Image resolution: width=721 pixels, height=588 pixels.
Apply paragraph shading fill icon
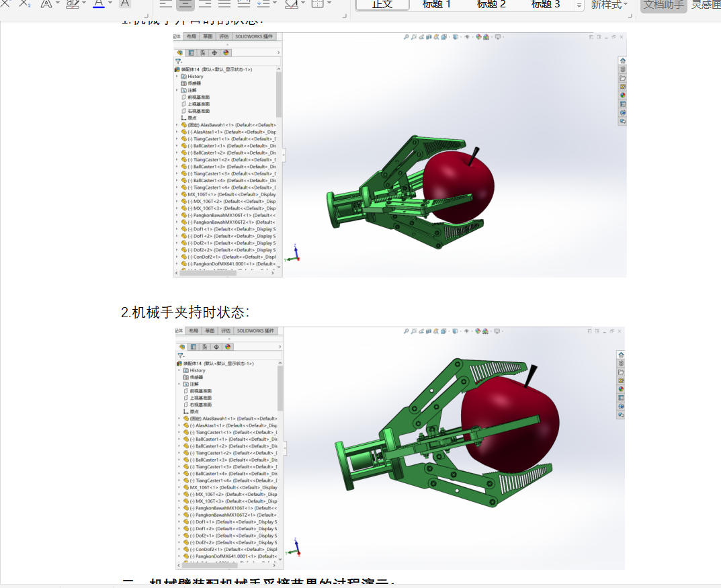click(291, 3)
